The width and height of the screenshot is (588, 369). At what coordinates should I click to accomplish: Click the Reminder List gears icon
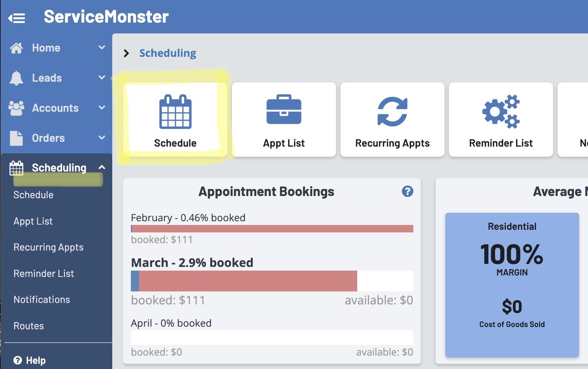coord(501,111)
